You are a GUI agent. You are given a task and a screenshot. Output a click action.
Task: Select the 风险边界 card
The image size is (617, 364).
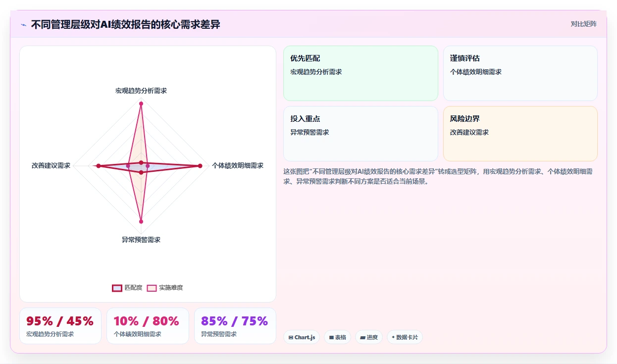[x=520, y=134]
